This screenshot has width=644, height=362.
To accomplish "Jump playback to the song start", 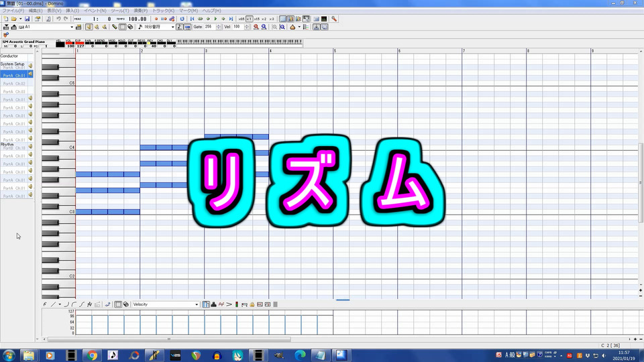I will tap(193, 19).
